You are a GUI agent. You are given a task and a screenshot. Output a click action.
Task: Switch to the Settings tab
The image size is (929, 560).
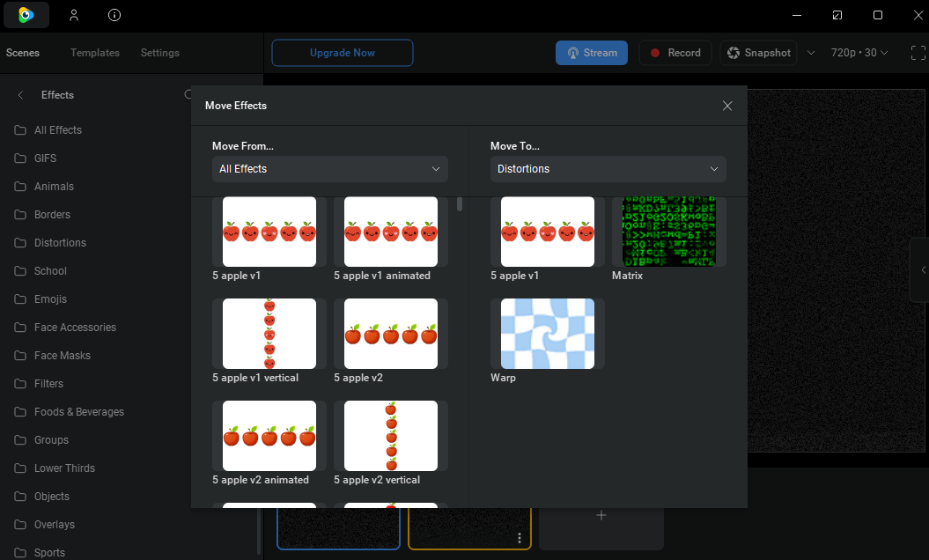(x=159, y=53)
